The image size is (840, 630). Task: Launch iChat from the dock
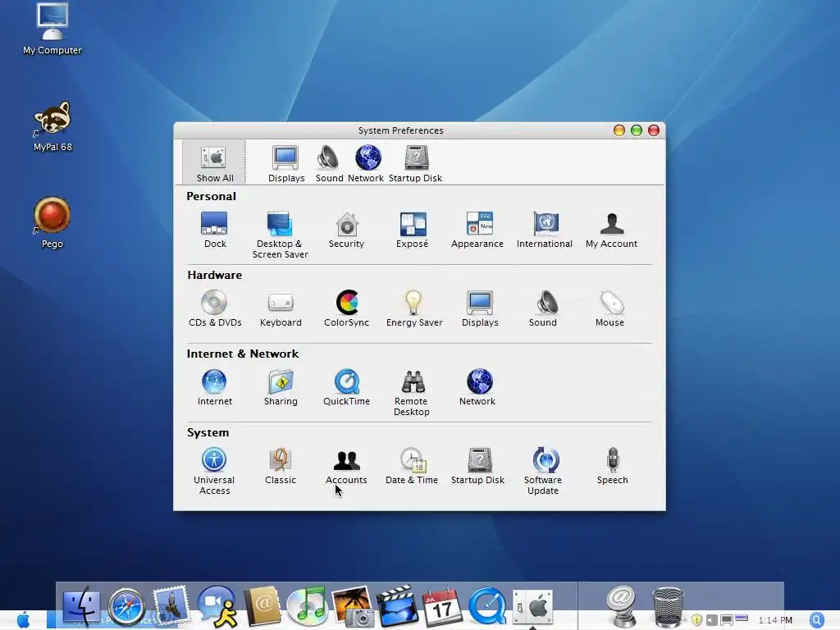[x=217, y=606]
